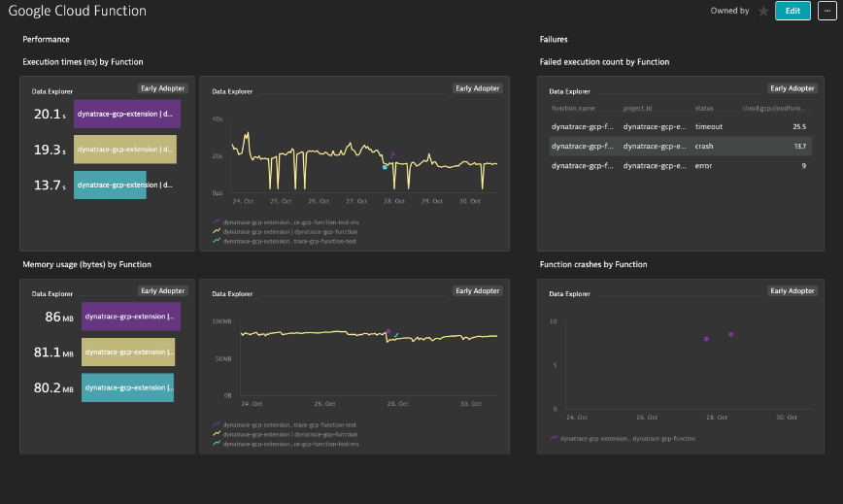Click the Edit dashboard button
Viewport: 843px width, 504px height.
click(792, 11)
